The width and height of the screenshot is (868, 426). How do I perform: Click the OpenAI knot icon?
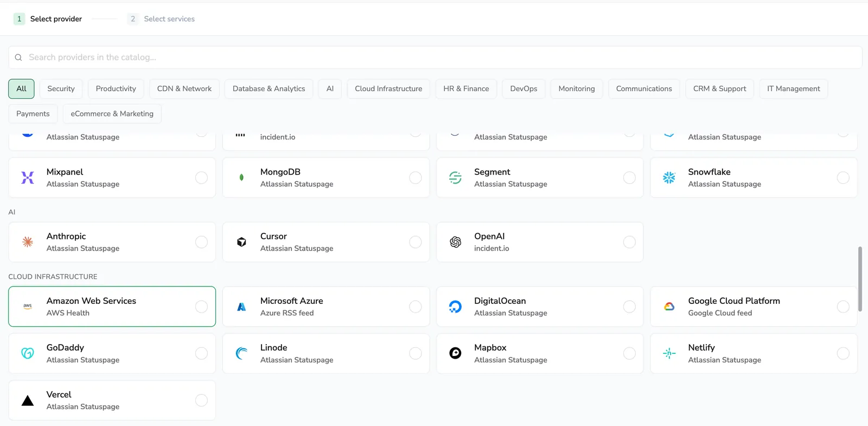[x=455, y=242]
